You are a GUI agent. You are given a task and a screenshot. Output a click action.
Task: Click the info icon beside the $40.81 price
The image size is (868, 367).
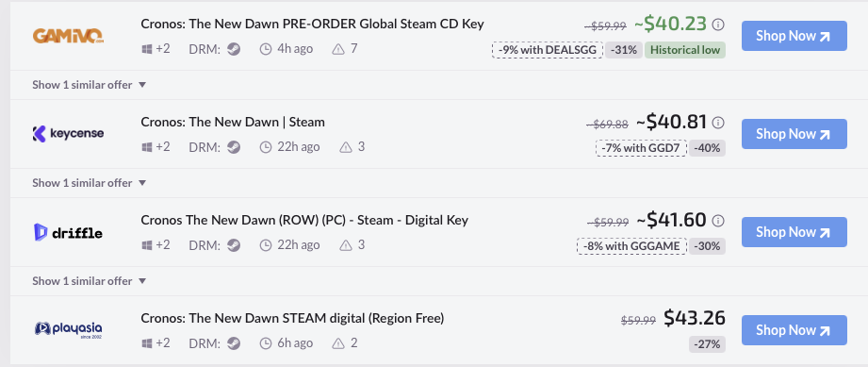pyautogui.click(x=718, y=123)
